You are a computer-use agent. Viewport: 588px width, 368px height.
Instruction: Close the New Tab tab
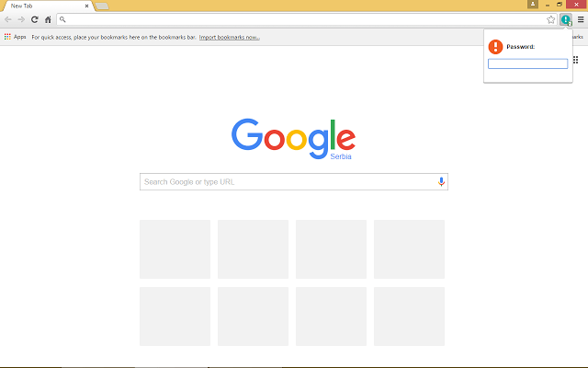(86, 6)
